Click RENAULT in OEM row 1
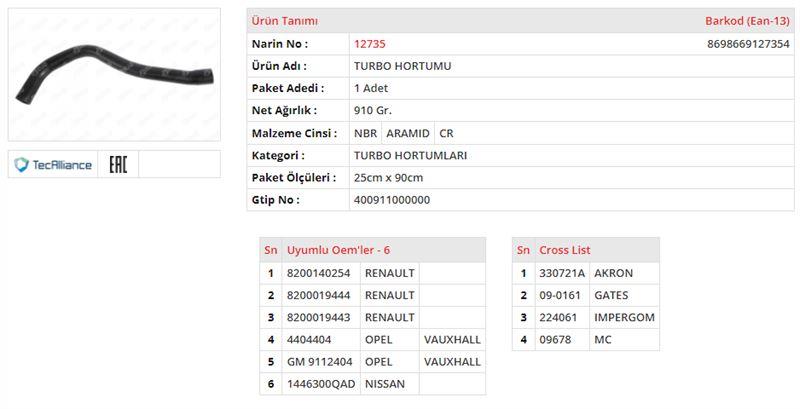 click(x=390, y=273)
